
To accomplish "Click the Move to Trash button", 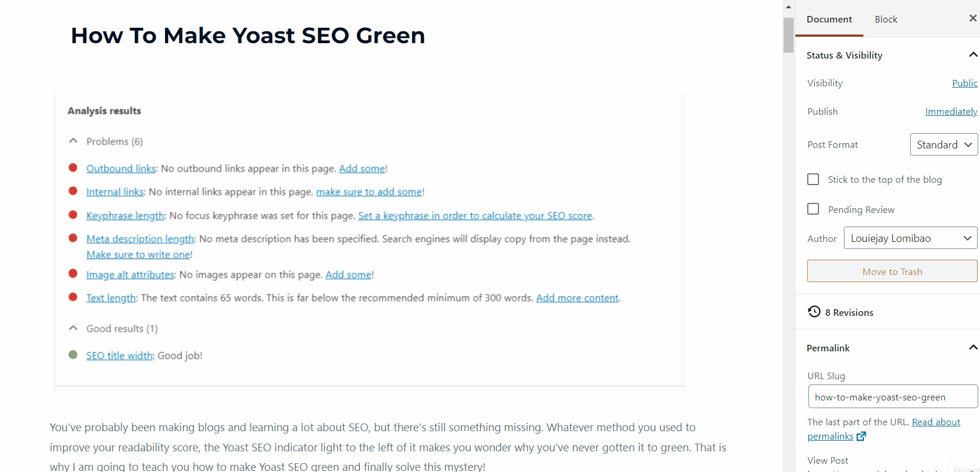I will click(x=892, y=271).
